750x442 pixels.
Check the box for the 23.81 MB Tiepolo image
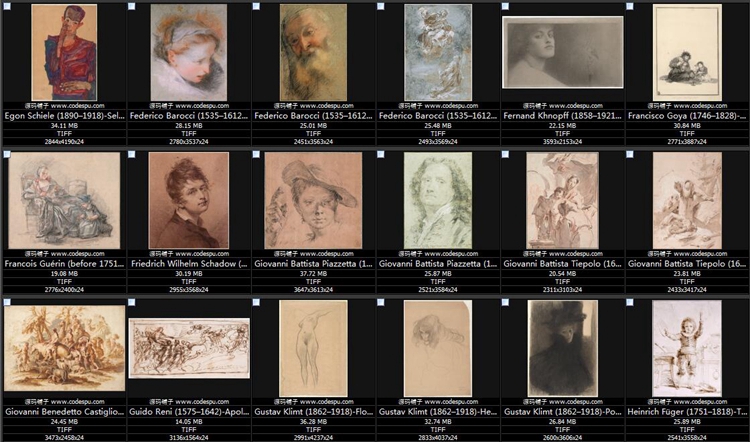(x=630, y=154)
